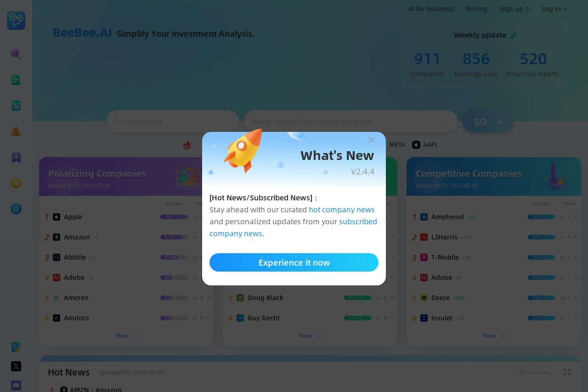Focus the Company name input field
The height and width of the screenshot is (392, 588).
coord(173,121)
